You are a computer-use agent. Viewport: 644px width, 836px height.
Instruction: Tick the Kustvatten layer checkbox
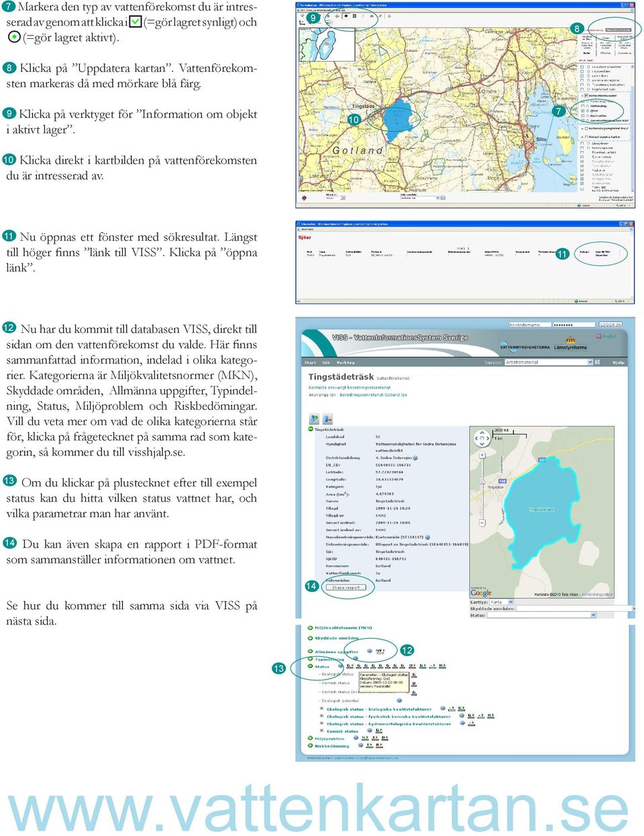tap(582, 115)
